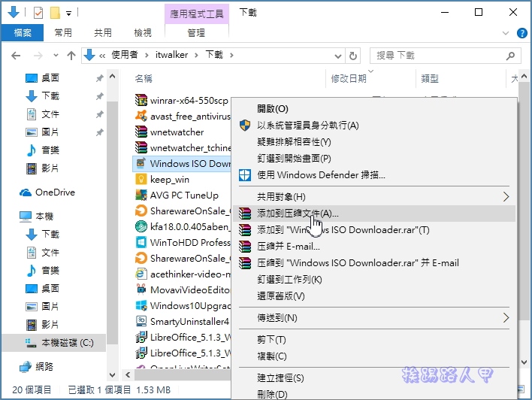Choose 複製(C) in context menu
The height and width of the screenshot is (400, 532).
pyautogui.click(x=374, y=356)
